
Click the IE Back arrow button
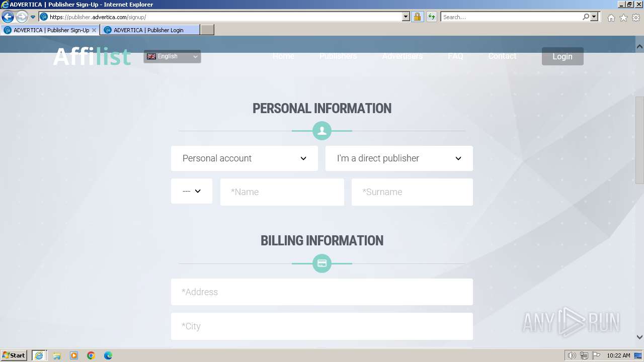tap(8, 17)
